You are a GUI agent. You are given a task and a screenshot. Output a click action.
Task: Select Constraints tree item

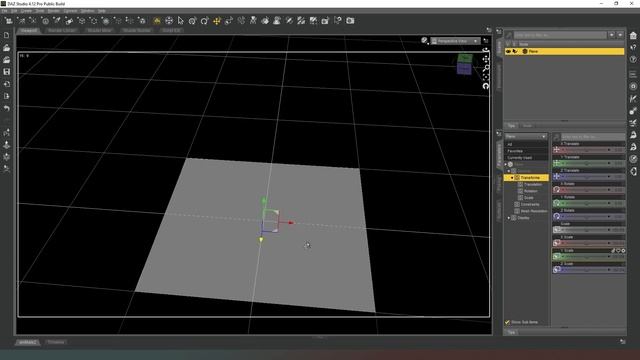530,204
